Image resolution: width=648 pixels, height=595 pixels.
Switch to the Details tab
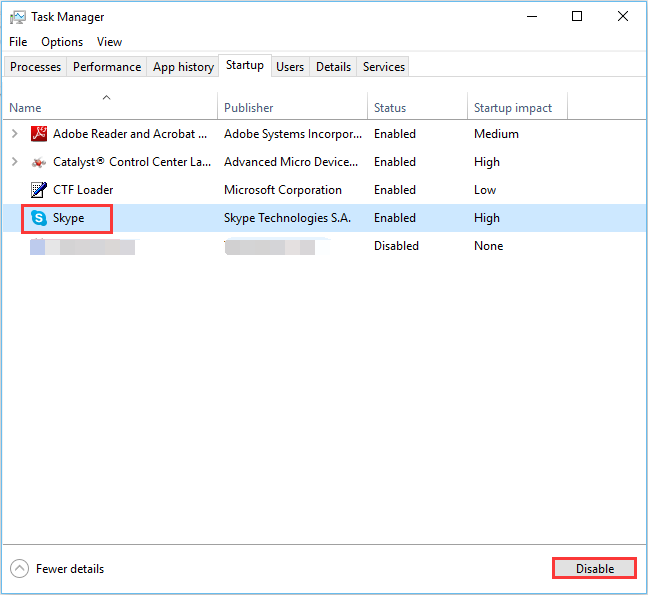(x=333, y=67)
